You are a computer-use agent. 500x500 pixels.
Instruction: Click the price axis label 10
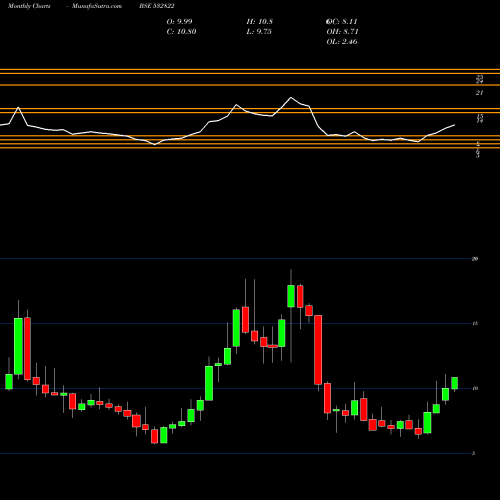475,388
